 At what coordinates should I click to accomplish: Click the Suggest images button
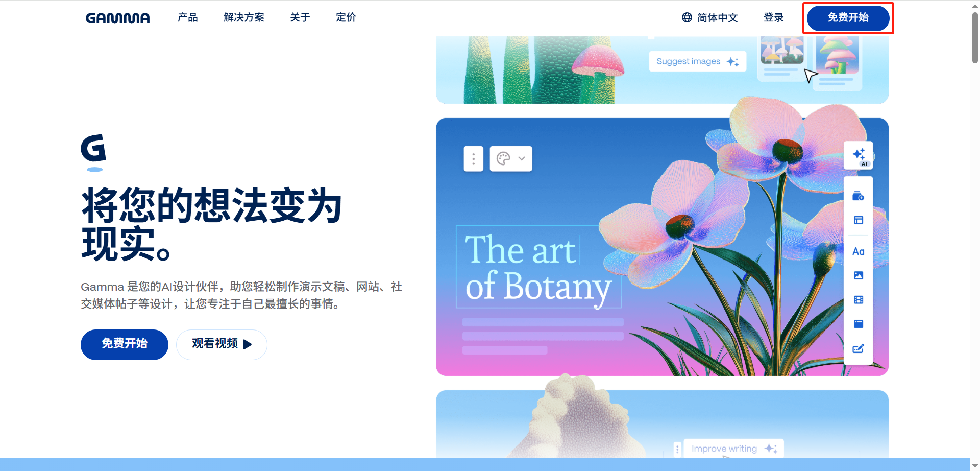click(697, 61)
